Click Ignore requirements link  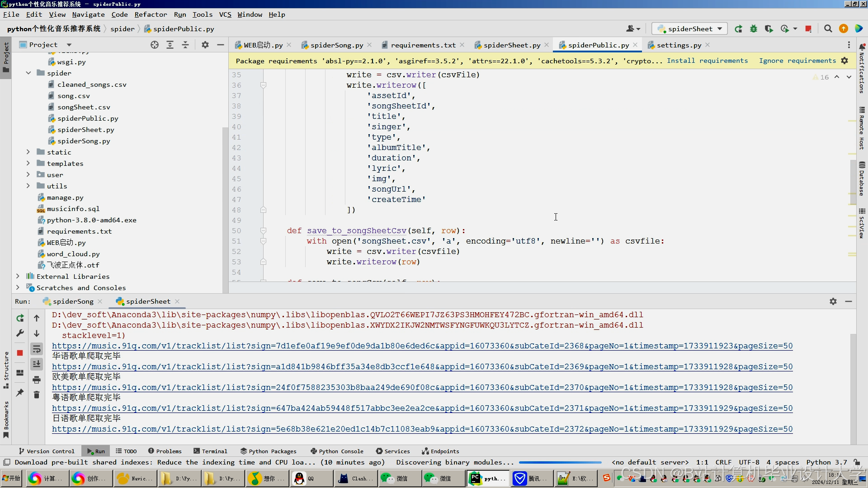(797, 61)
